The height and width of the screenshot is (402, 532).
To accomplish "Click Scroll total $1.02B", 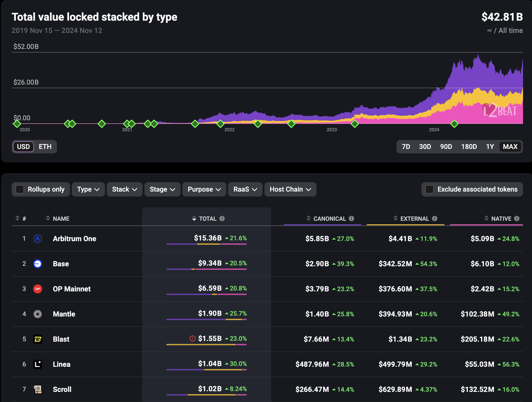I will point(210,389).
